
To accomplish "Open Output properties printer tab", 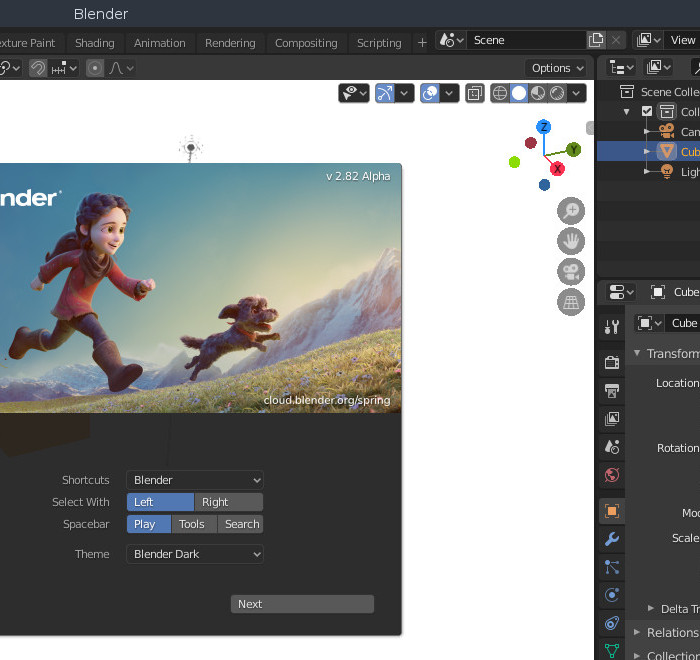I will tap(612, 390).
